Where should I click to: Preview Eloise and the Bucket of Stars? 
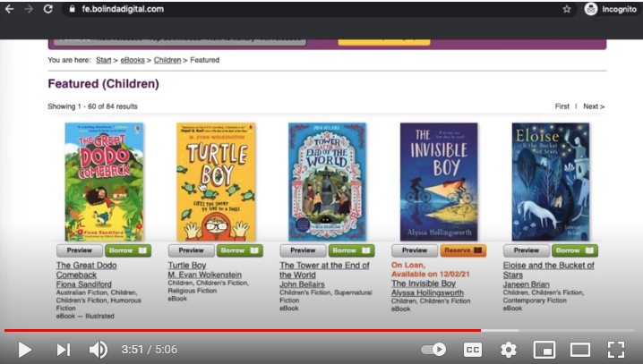tap(527, 250)
